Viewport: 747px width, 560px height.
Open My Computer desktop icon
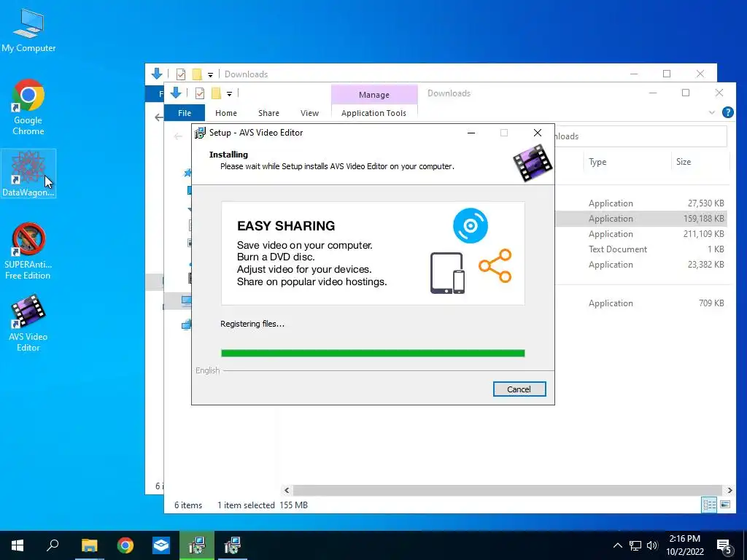[28, 31]
